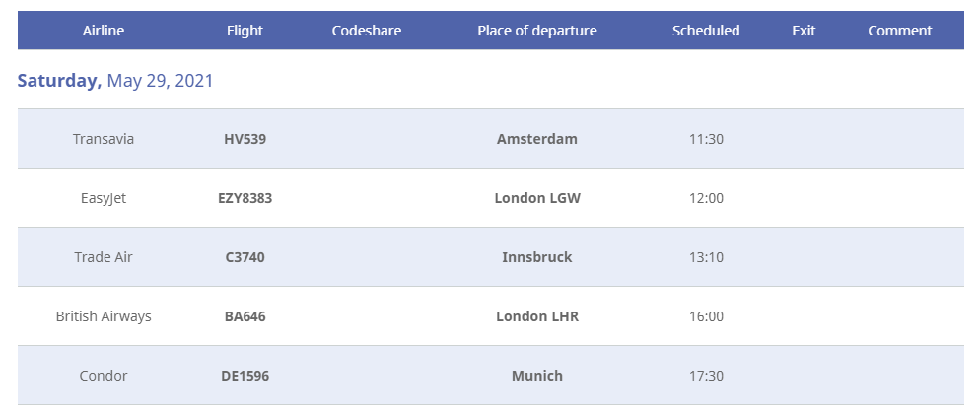Screen dimensions: 980x416
Task: Click the British Airways airline name
Action: (104, 316)
